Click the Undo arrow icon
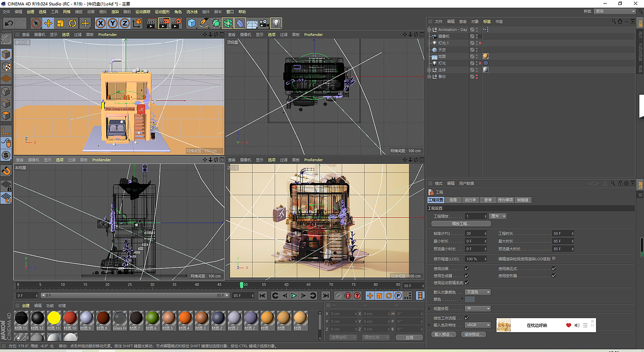Image resolution: width=644 pixels, height=352 pixels. [x=9, y=23]
